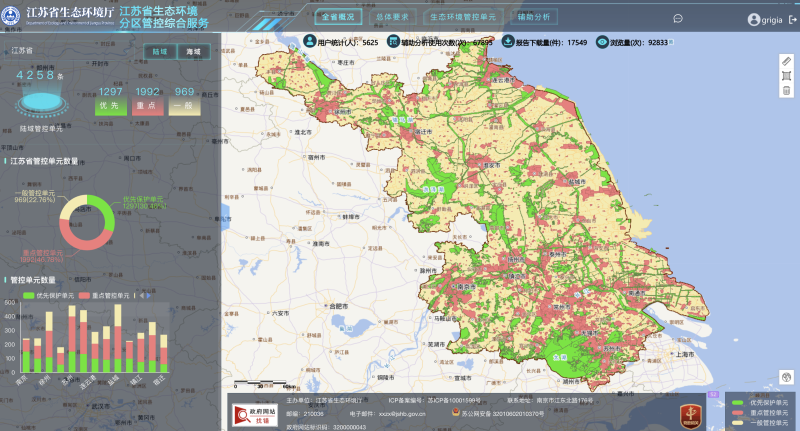Activate the area measurement tool
This screenshot has width=800, height=431.
pos(786,76)
